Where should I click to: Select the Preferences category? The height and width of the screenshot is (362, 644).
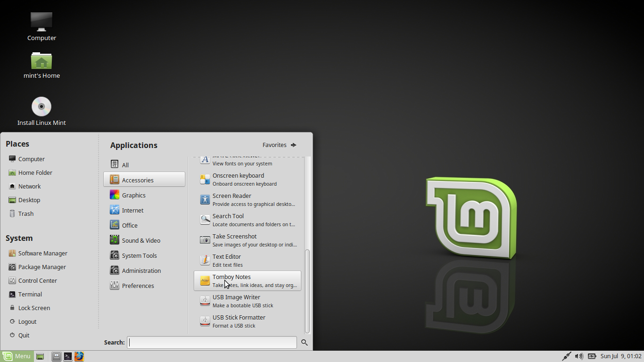click(x=144, y=285)
